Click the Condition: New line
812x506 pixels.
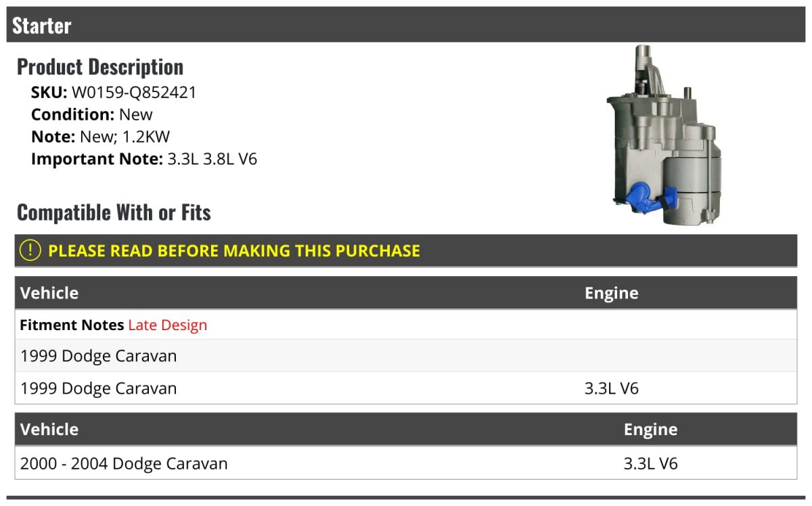click(92, 114)
